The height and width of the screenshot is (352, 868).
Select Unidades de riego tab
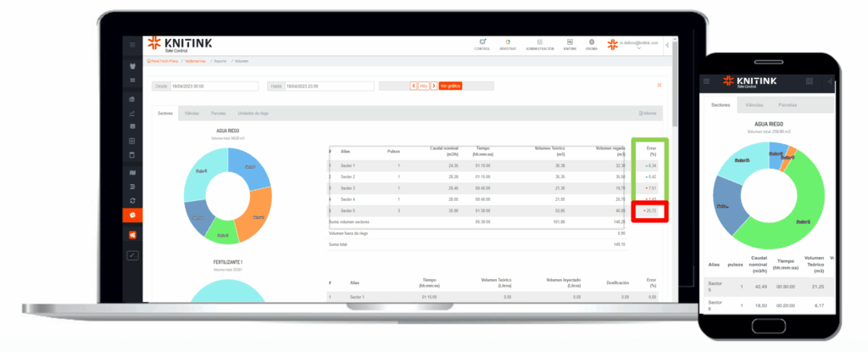tap(253, 113)
